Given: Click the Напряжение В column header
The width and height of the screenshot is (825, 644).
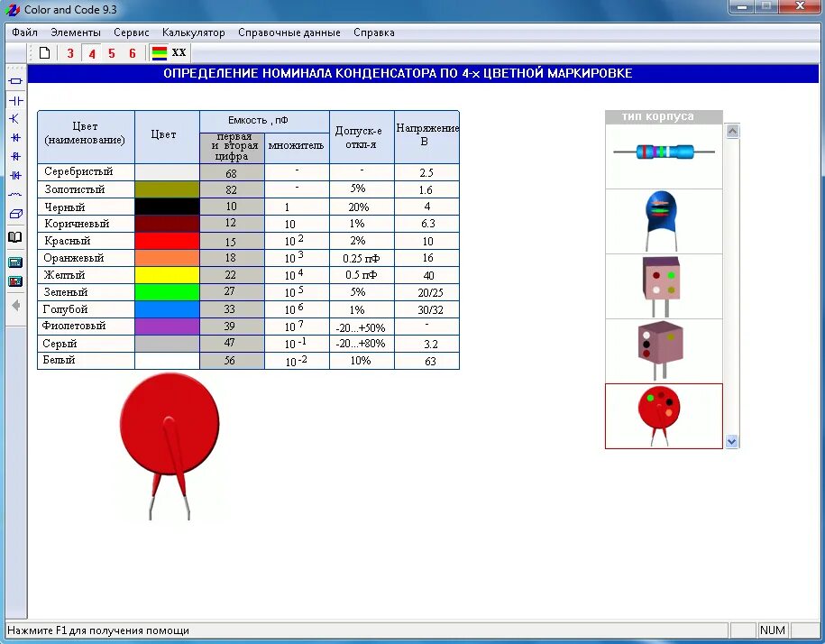Looking at the screenshot, I should [427, 135].
